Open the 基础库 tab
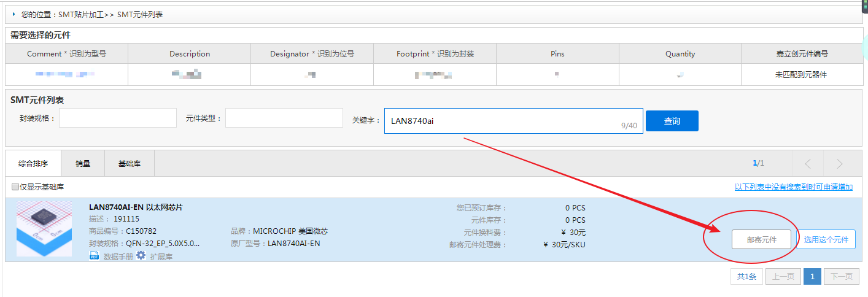The width and height of the screenshot is (868, 297). pyautogui.click(x=130, y=163)
